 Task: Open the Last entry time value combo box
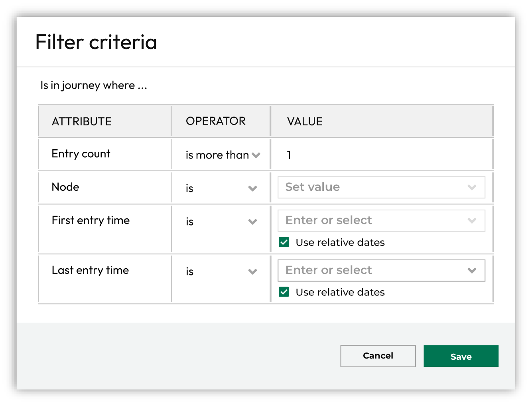(381, 270)
